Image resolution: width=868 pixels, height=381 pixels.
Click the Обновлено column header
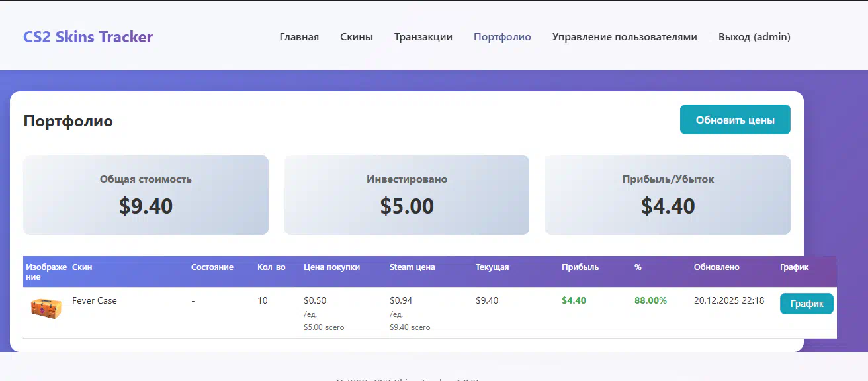[x=716, y=267]
